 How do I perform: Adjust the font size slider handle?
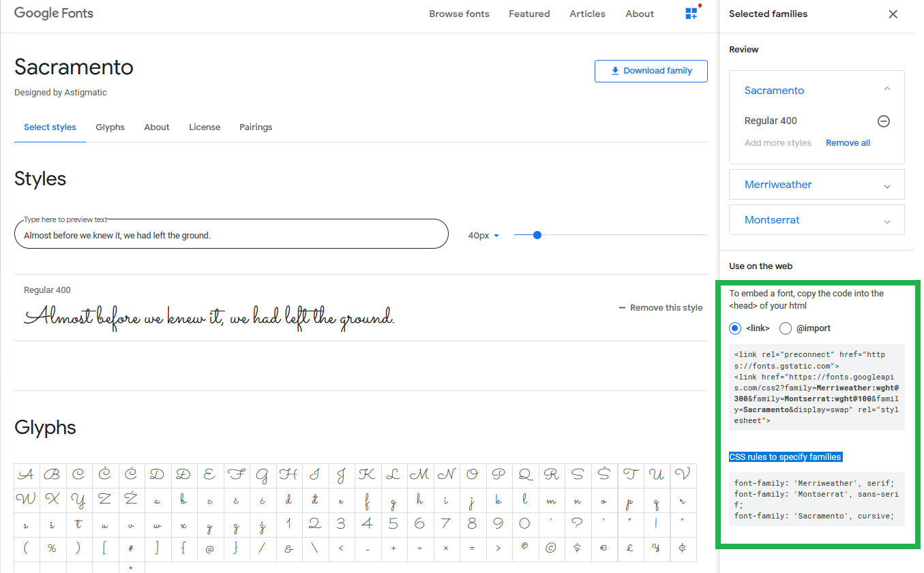tap(537, 235)
